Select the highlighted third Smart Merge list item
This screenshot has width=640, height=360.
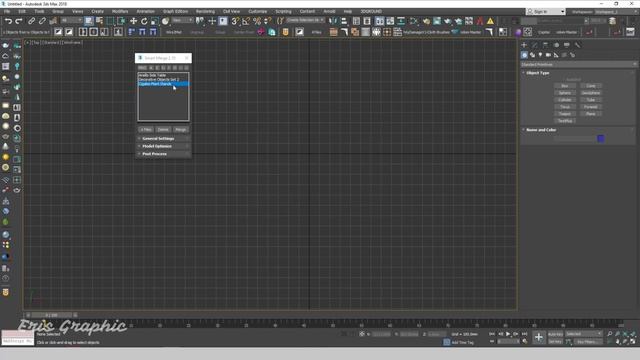[163, 84]
